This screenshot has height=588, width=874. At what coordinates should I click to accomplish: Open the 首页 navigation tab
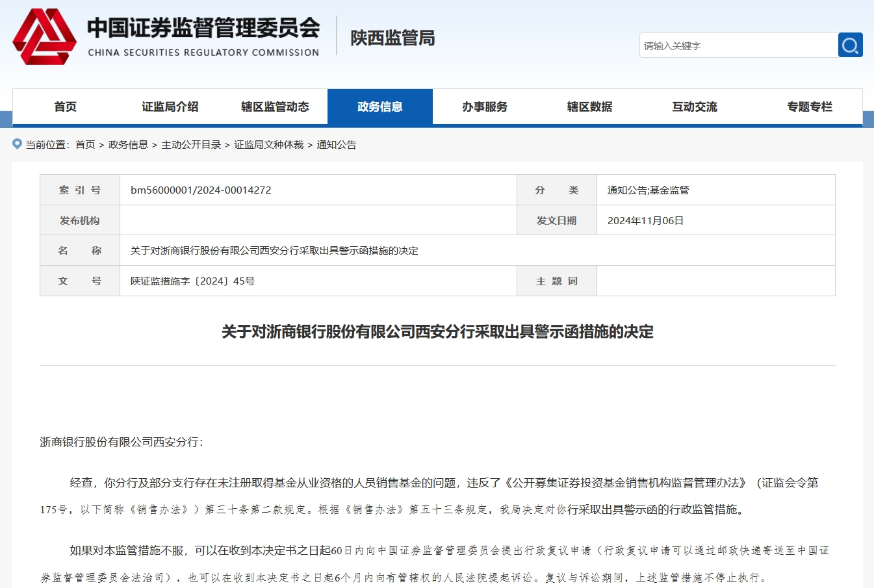coord(65,107)
